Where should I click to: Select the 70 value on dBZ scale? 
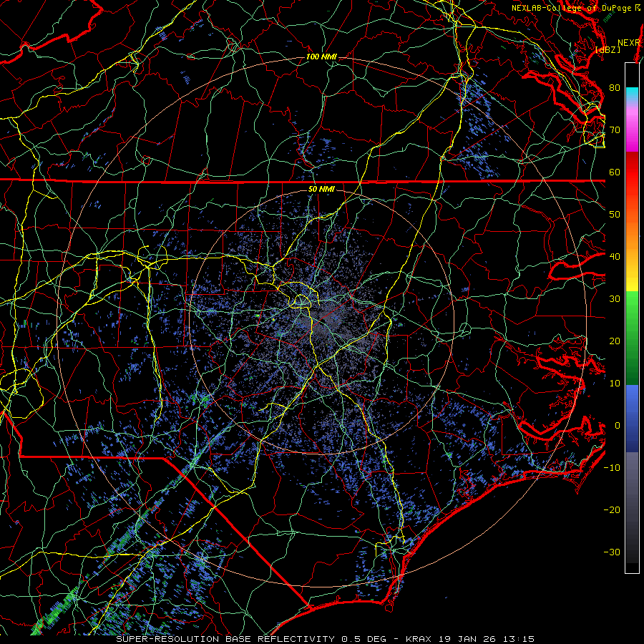pyautogui.click(x=615, y=130)
